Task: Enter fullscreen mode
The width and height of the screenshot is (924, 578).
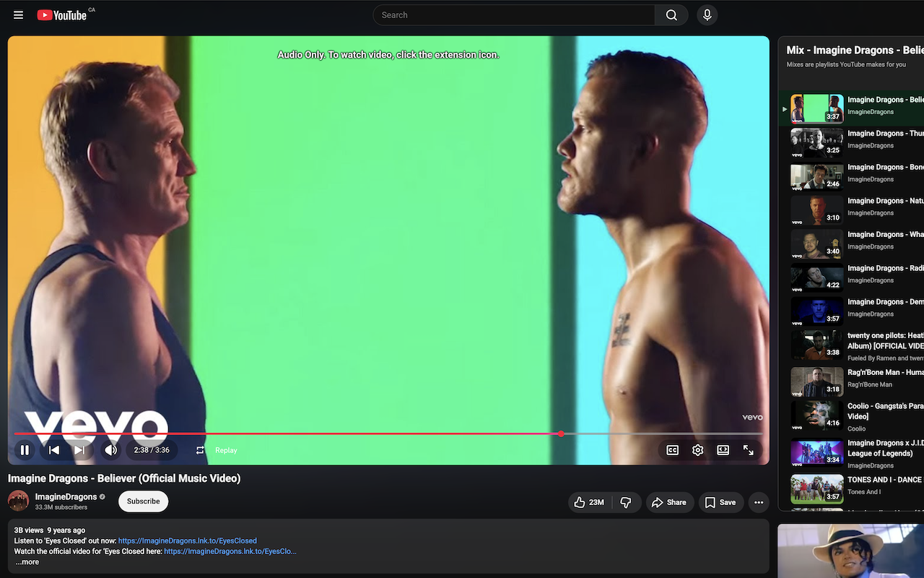Action: tap(749, 450)
